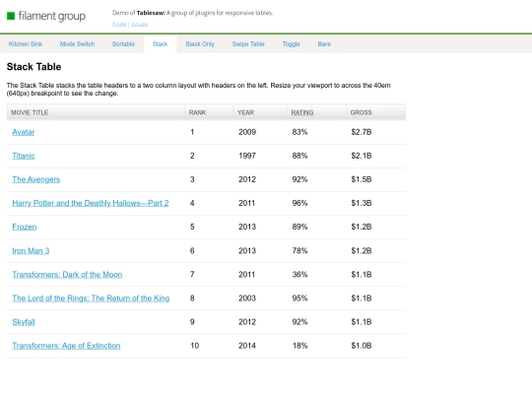
Task: Click the 83% rating for Avatar
Action: 299,132
